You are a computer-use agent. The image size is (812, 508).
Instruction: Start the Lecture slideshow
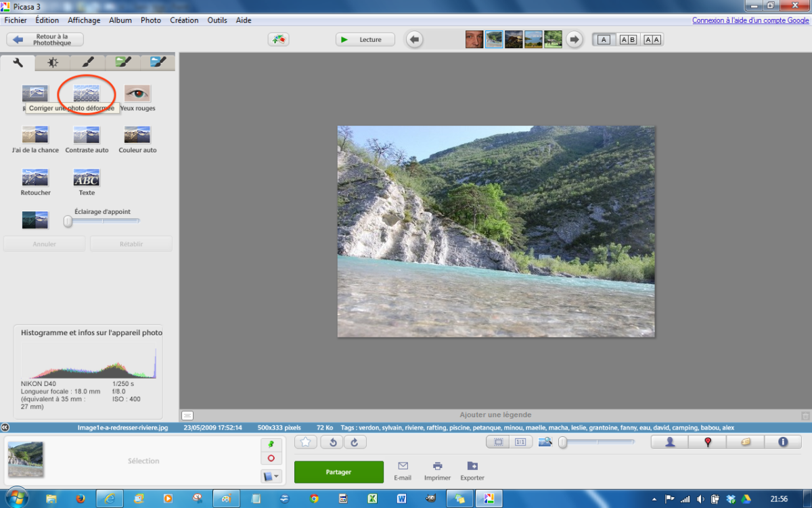click(x=365, y=40)
